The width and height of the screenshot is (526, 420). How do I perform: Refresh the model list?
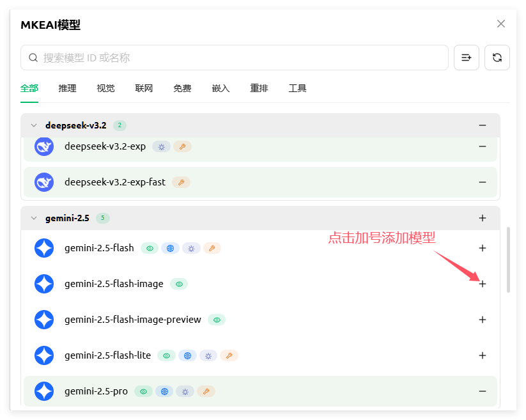pyautogui.click(x=497, y=58)
